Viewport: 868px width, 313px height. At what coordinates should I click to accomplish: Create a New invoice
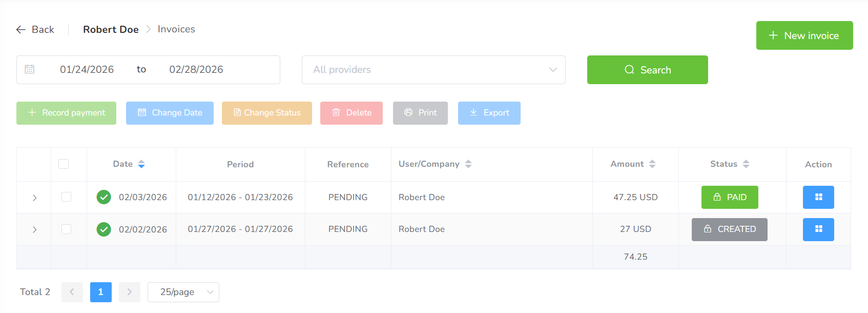[x=804, y=35]
